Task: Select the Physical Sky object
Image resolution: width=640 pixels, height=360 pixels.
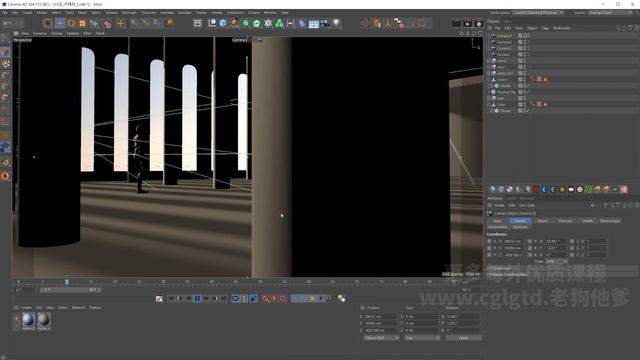Action: click(506, 92)
